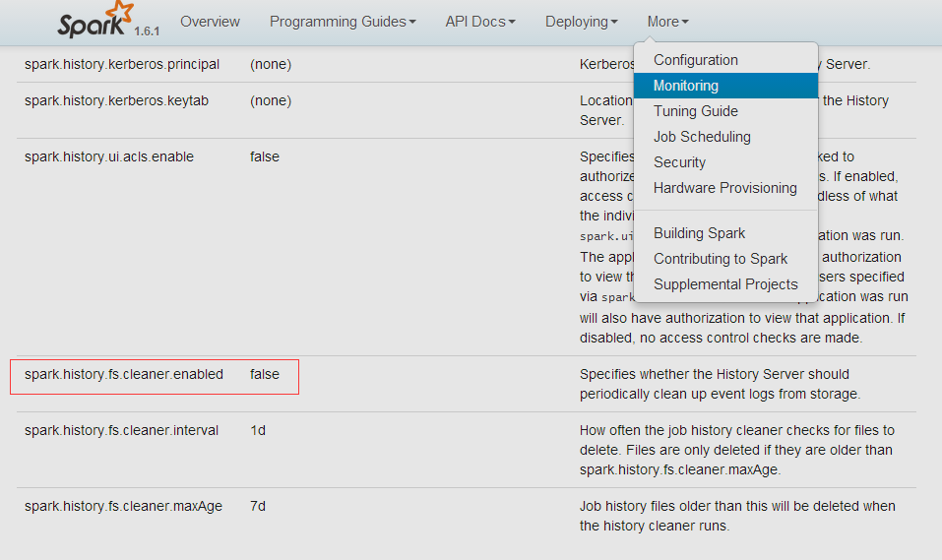Click the Spark logo
This screenshot has width=942, height=560.
click(x=94, y=21)
